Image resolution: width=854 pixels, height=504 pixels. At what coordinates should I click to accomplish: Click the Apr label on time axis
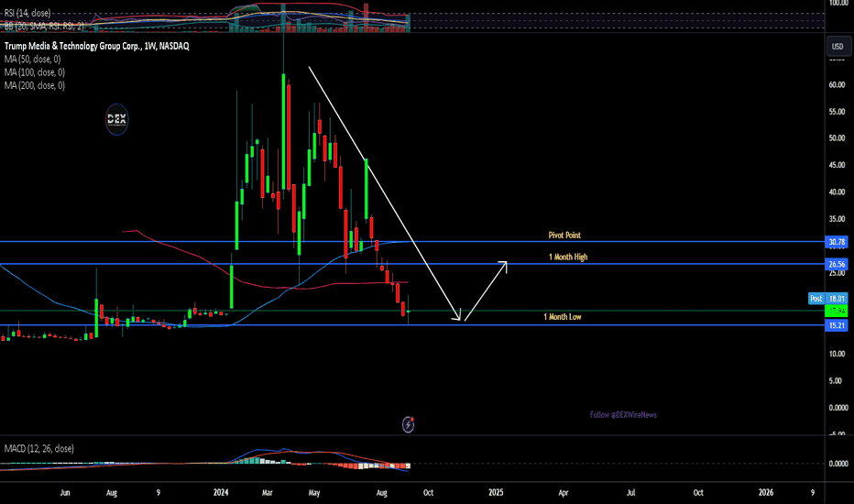coord(564,493)
